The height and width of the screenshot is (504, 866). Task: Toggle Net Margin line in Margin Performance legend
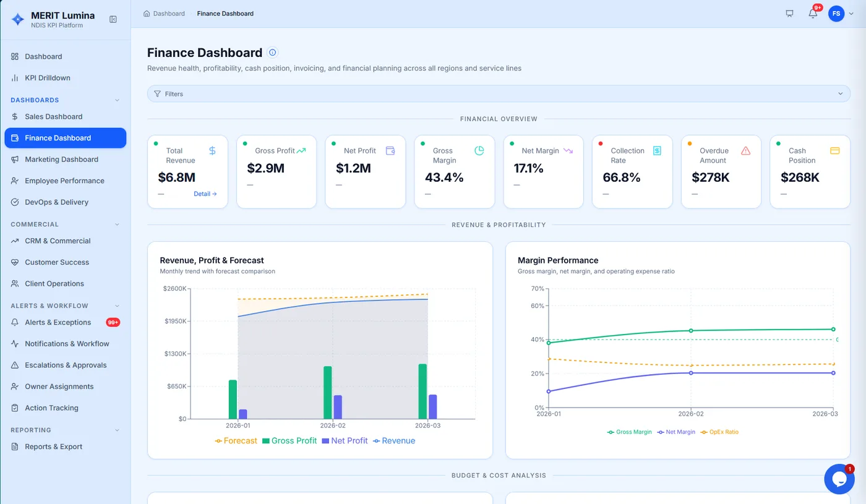[x=676, y=432]
